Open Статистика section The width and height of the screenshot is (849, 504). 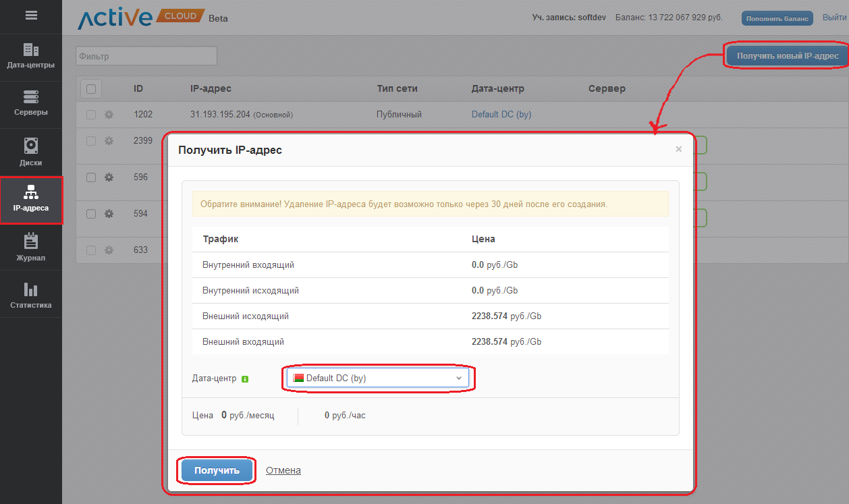[x=31, y=296]
